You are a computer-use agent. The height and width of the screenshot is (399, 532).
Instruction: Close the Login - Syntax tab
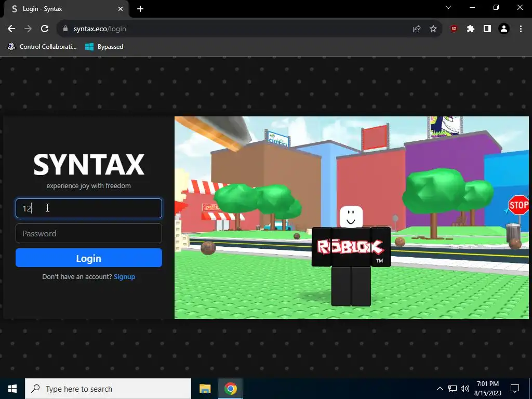pyautogui.click(x=121, y=9)
